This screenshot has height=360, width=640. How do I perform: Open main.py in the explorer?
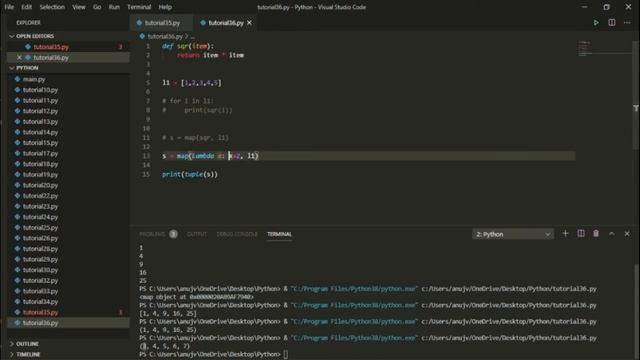(x=69, y=79)
